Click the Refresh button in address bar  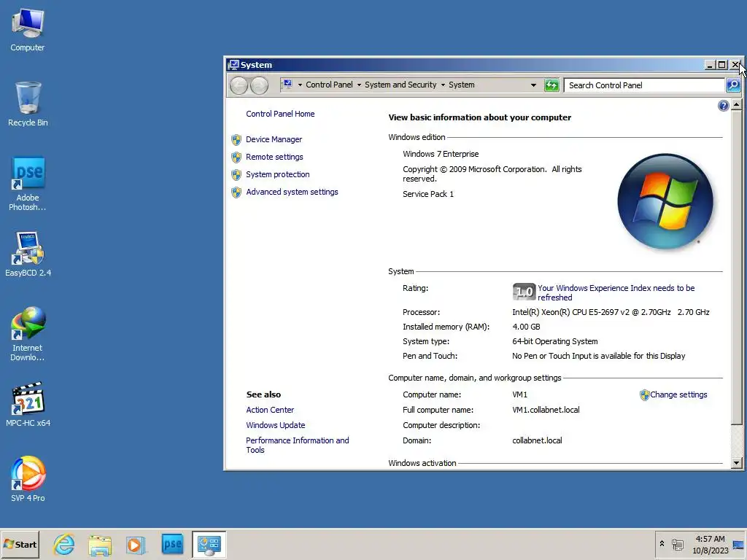[x=551, y=85]
